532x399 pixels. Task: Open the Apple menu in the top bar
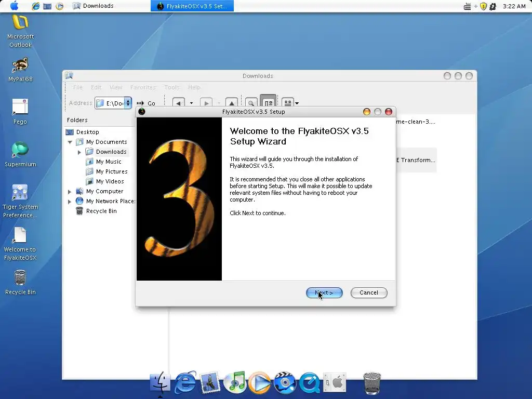tap(14, 5)
